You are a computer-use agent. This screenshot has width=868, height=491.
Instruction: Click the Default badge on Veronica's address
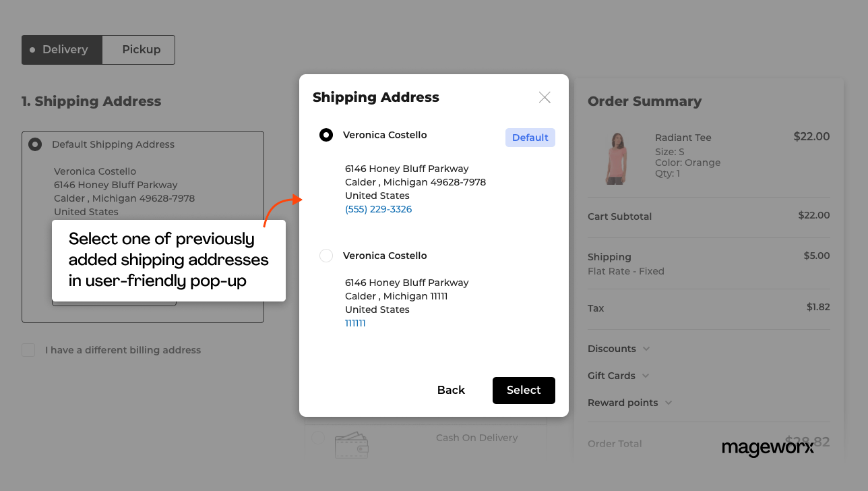(530, 137)
